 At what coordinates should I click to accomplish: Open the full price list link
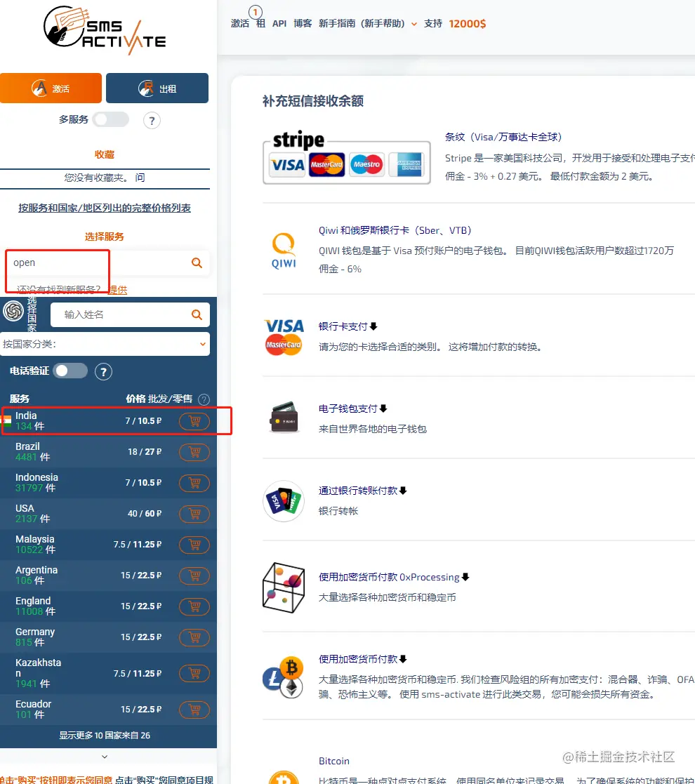pyautogui.click(x=105, y=208)
